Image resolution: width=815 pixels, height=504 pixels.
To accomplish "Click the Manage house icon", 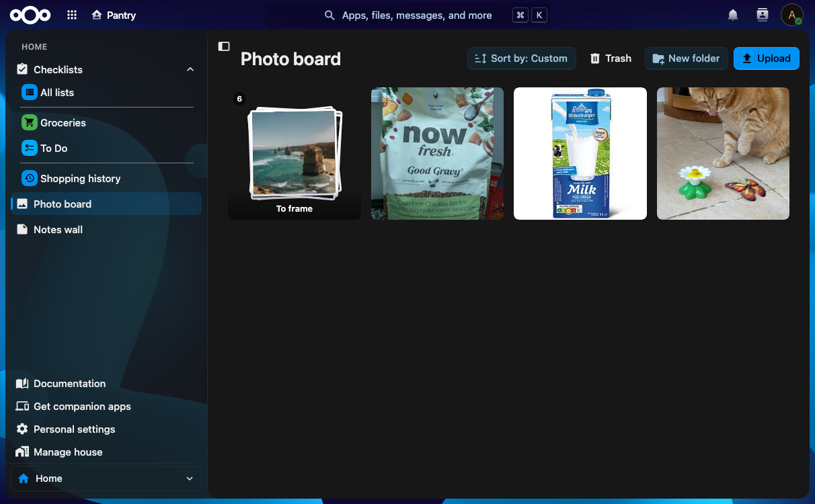I will coord(22,452).
